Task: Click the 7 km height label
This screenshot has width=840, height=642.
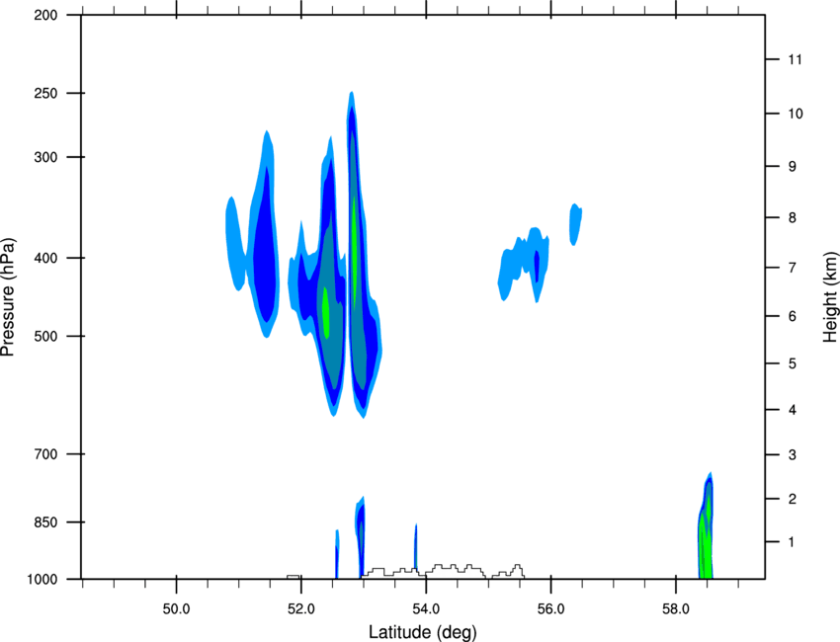Action: (793, 268)
